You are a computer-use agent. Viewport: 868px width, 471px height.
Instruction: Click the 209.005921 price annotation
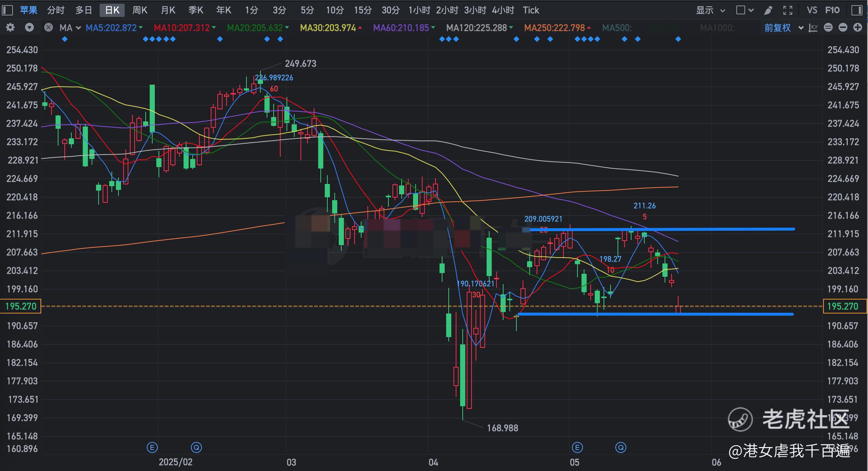coord(543,219)
